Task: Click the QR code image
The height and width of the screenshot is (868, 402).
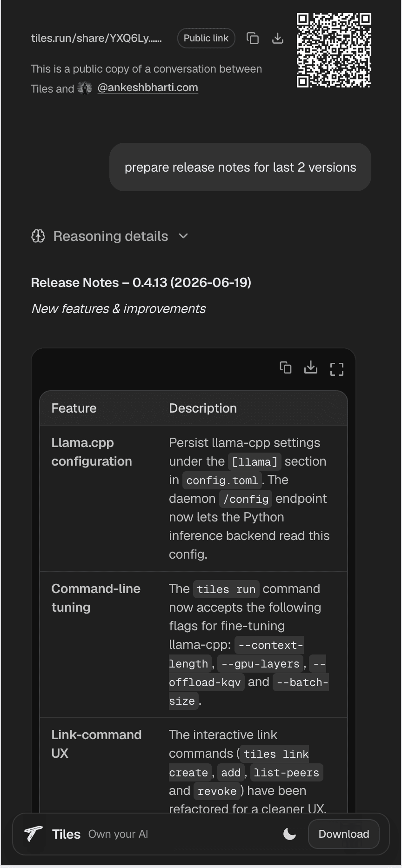Action: click(x=334, y=50)
